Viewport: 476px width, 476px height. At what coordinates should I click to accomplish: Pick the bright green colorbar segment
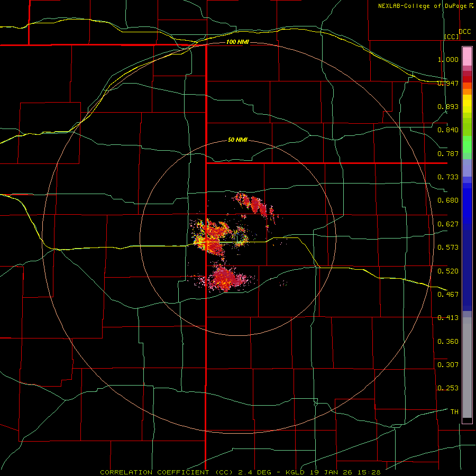tap(467, 144)
